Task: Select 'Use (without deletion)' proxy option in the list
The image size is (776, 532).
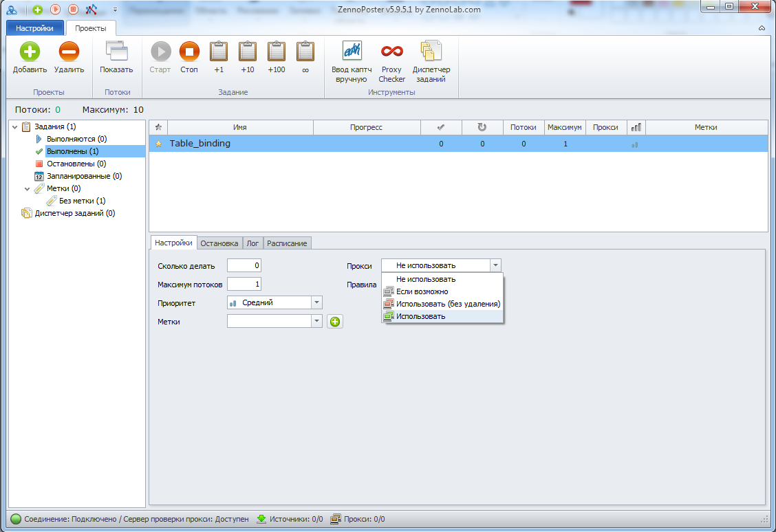Action: click(448, 304)
